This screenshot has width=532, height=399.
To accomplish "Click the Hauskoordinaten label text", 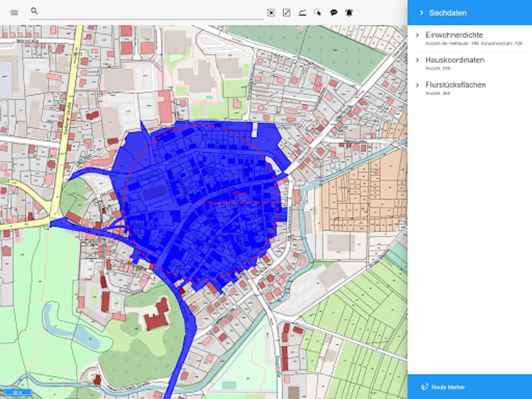I will (x=455, y=60).
